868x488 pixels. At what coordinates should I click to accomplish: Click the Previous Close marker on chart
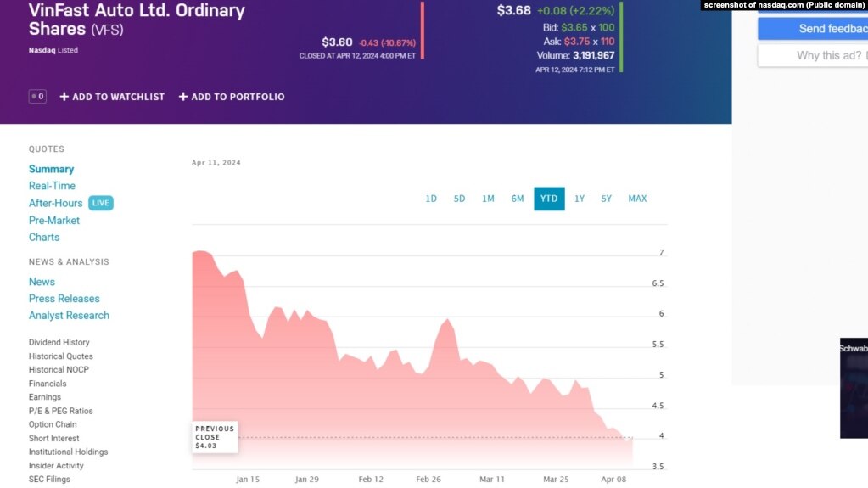tap(214, 437)
